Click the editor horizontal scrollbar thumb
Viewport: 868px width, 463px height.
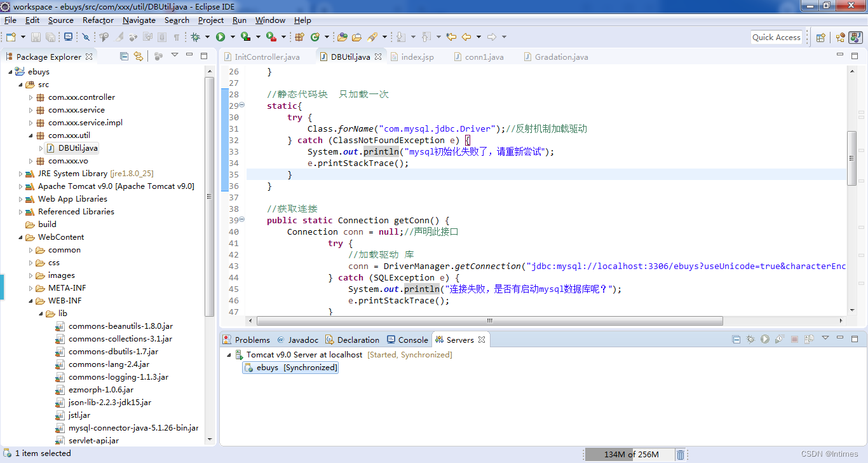tap(490, 321)
